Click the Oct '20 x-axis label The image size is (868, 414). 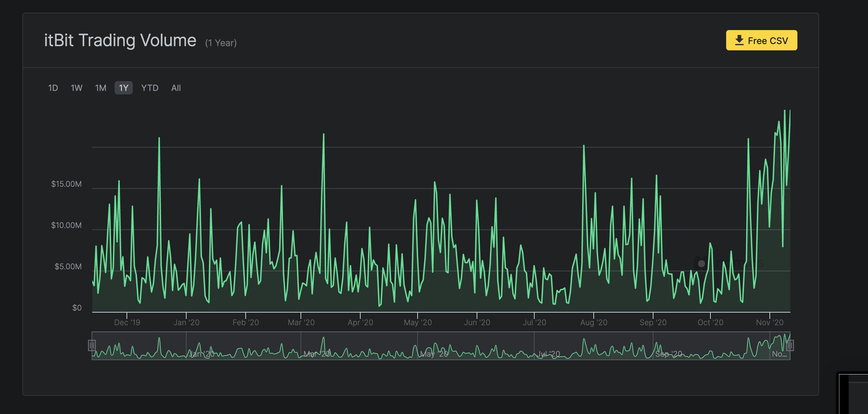[x=710, y=322]
